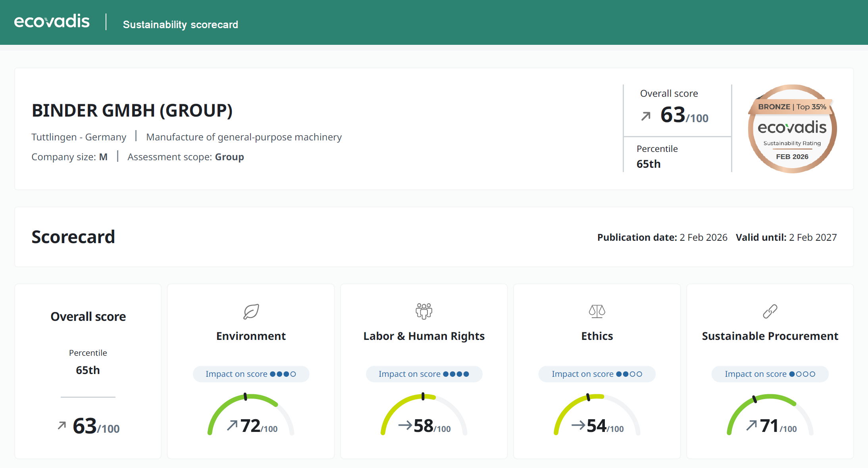Click the Ethics balance scale icon
Viewport: 868px width, 468px height.
point(597,311)
